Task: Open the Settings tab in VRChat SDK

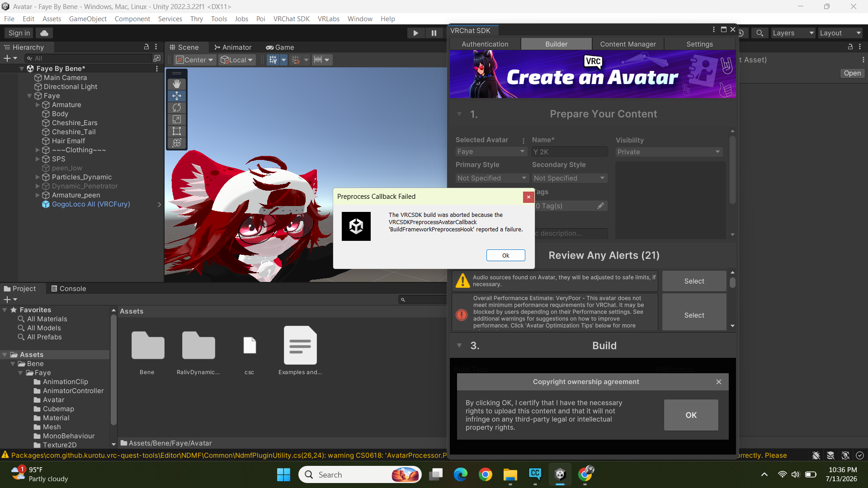Action: pos(699,44)
